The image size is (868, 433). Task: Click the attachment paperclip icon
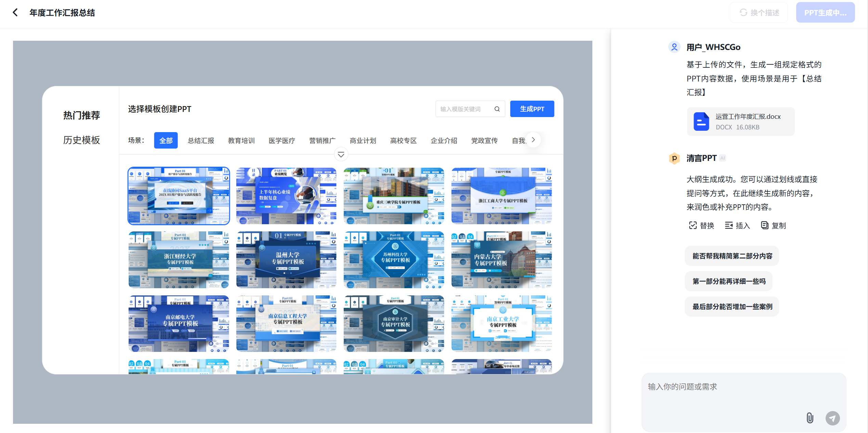point(810,418)
